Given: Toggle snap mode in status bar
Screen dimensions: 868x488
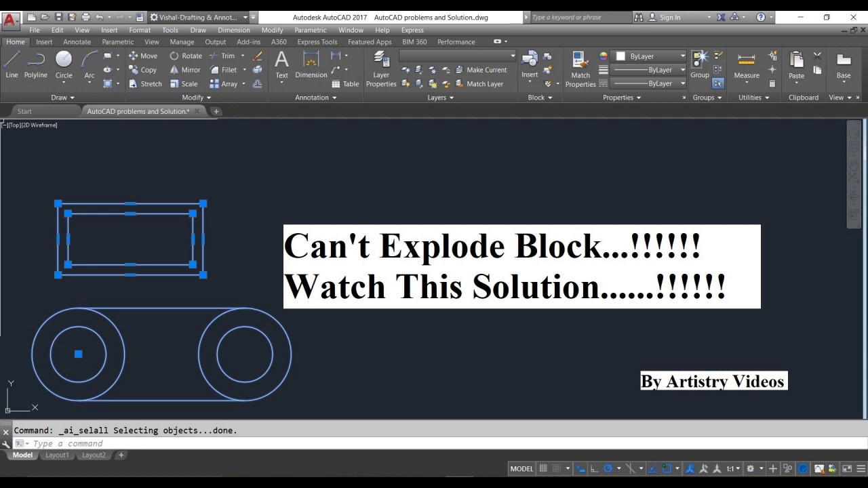Looking at the screenshot, I should [x=557, y=468].
